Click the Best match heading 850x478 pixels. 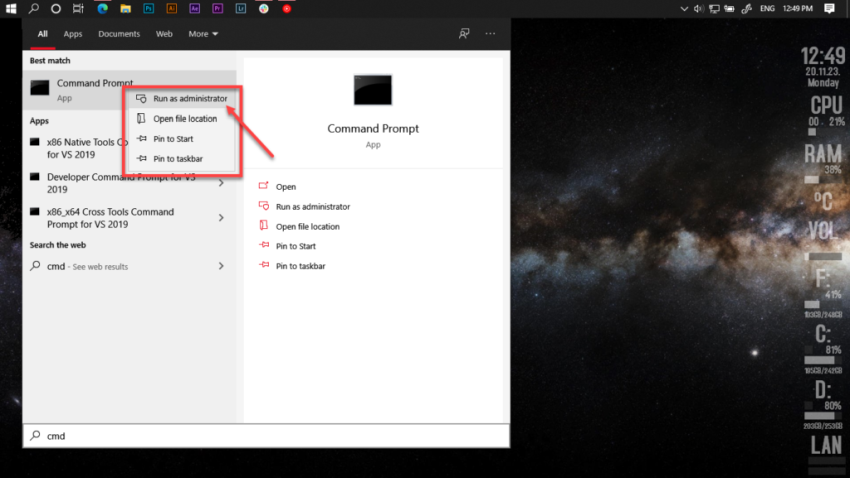(x=50, y=61)
